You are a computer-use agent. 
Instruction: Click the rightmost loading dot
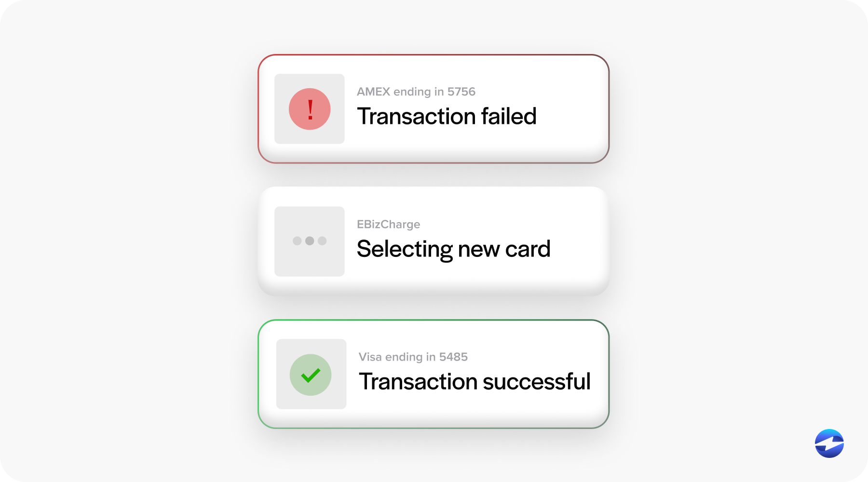pyautogui.click(x=322, y=241)
